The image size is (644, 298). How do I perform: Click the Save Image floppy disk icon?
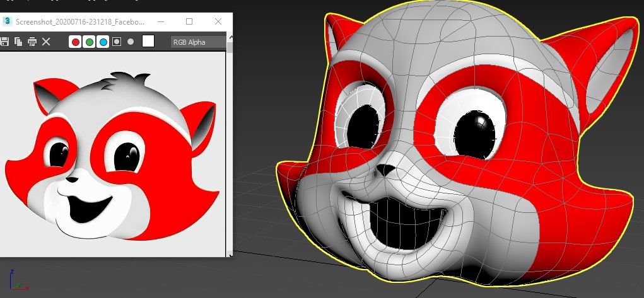click(x=4, y=42)
